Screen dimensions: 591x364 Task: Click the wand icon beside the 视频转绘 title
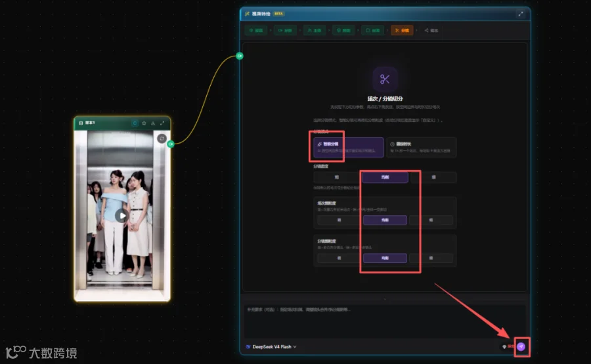click(x=248, y=14)
